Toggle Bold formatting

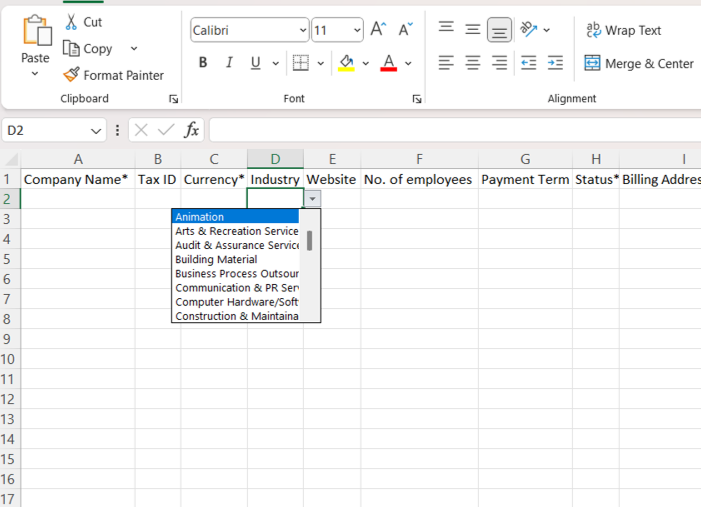pos(203,63)
